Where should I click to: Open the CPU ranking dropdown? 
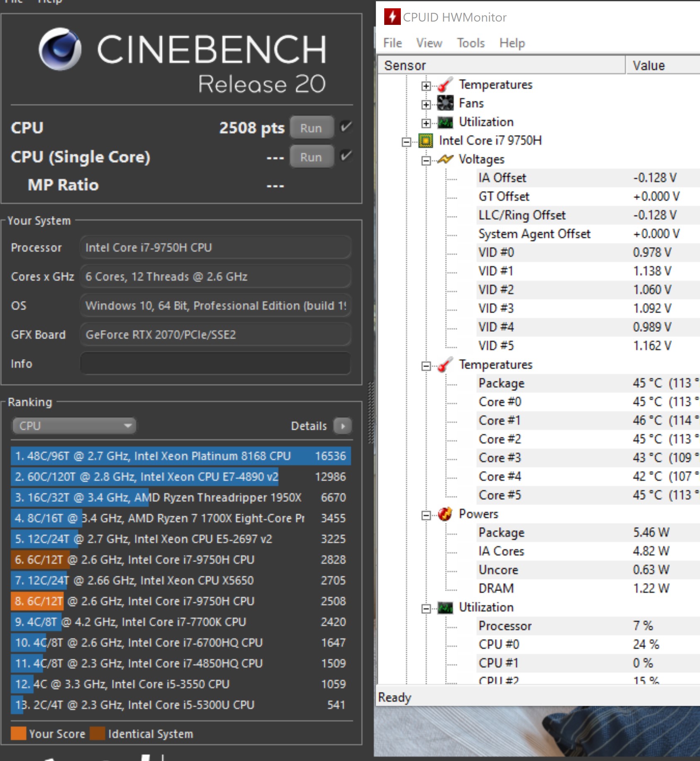tap(74, 425)
